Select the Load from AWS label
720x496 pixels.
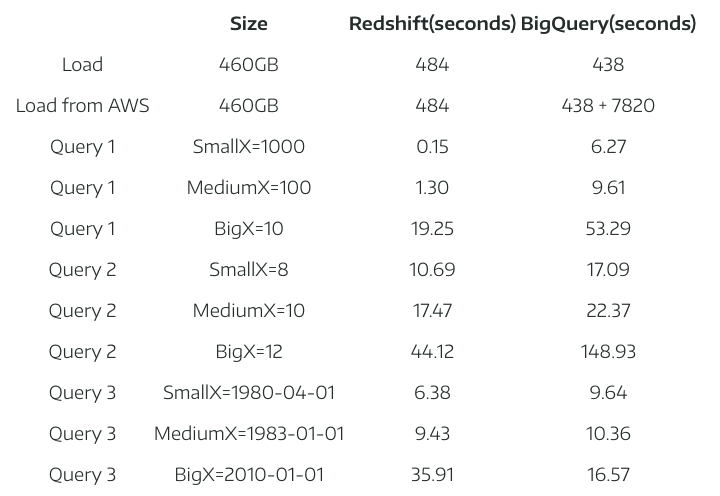[x=82, y=106]
